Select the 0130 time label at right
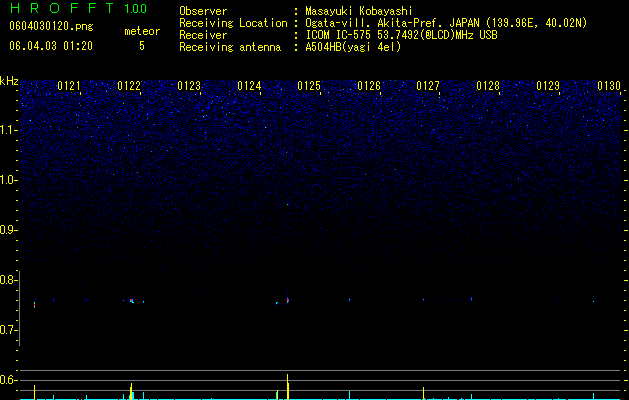This screenshot has height=400, width=629. (x=609, y=86)
